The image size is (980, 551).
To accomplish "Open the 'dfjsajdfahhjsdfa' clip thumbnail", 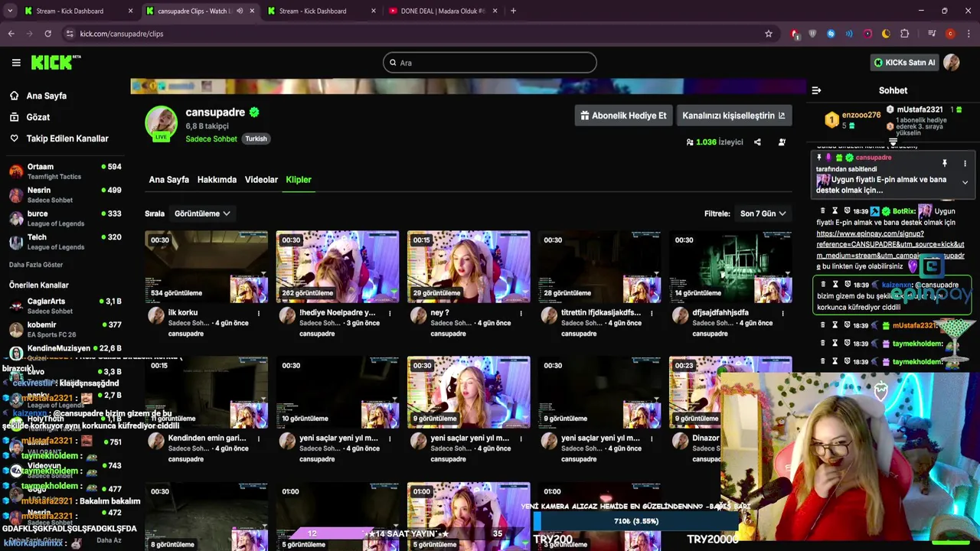I will point(730,267).
